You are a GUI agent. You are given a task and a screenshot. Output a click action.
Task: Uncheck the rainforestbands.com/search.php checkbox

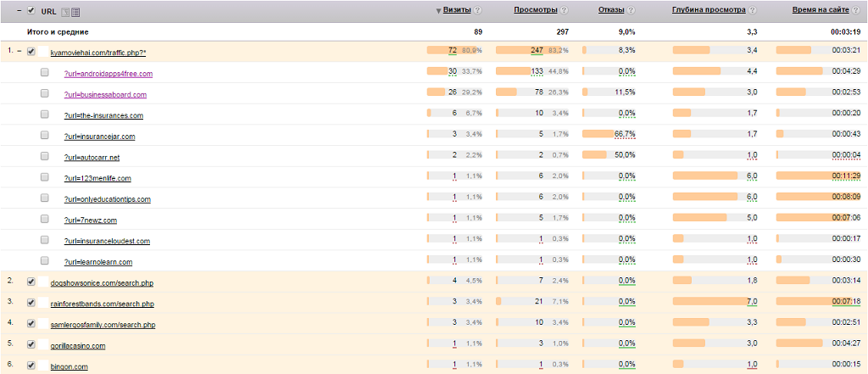click(31, 303)
